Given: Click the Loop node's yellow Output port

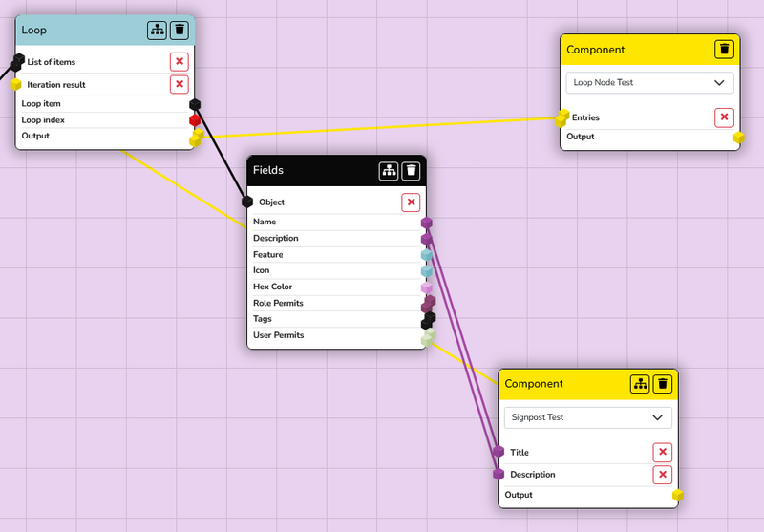Looking at the screenshot, I should click(x=196, y=138).
